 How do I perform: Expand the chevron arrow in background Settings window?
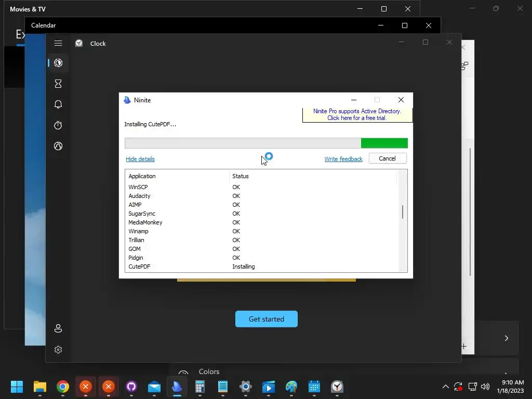pyautogui.click(x=506, y=338)
